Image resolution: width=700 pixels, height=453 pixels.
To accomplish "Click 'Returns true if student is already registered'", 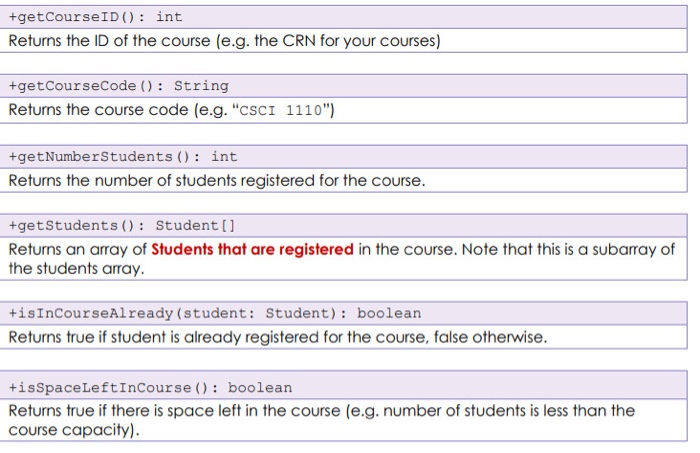I will (x=278, y=337).
